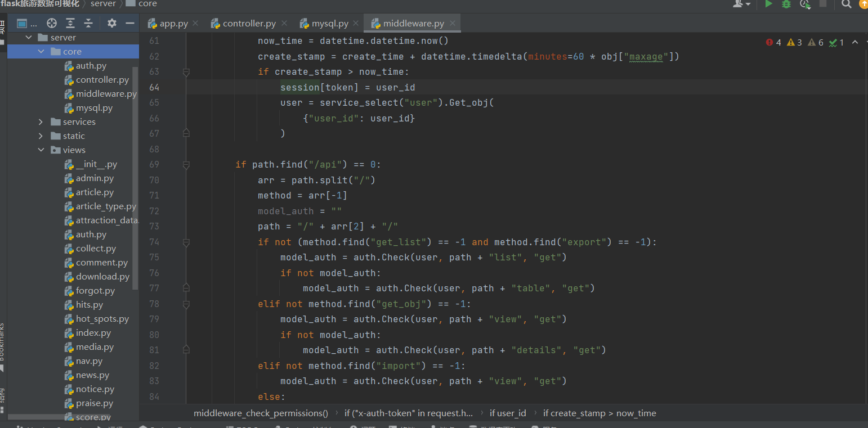This screenshot has width=868, height=428.
Task: Click the project tree vertical scrollbar
Action: tap(135, 177)
